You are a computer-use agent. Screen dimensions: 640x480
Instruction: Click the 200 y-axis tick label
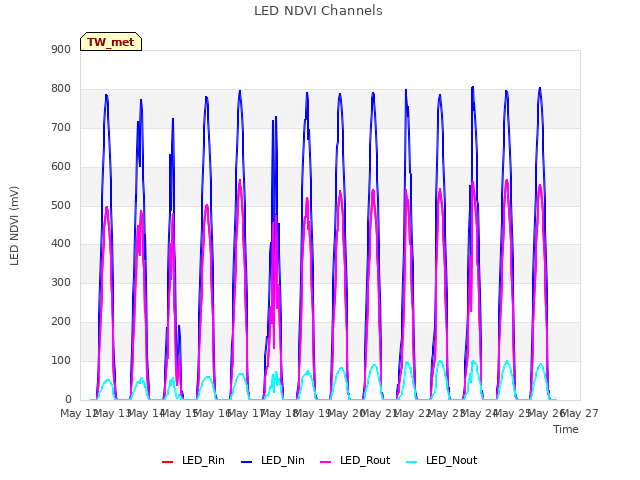[61, 322]
